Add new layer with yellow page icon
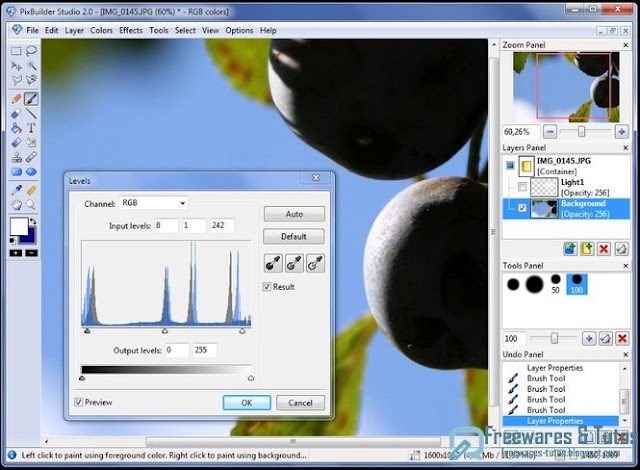The image size is (640, 470). click(x=587, y=248)
